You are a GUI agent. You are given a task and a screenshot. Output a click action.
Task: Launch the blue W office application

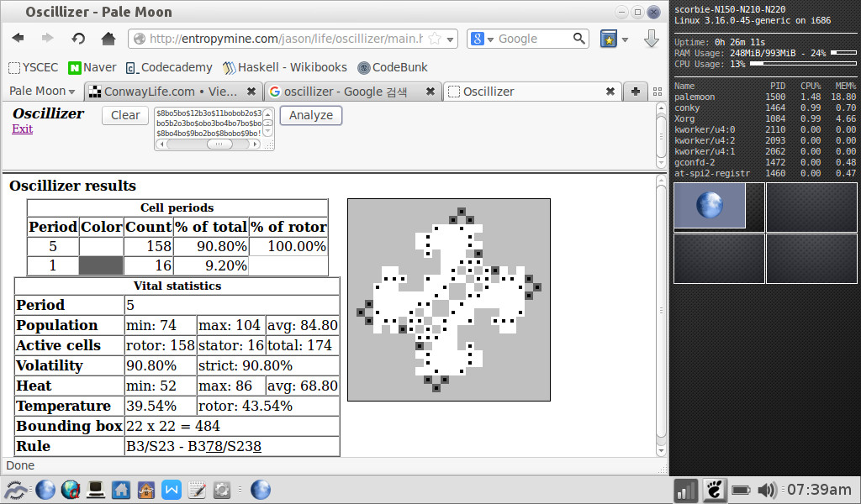172,490
